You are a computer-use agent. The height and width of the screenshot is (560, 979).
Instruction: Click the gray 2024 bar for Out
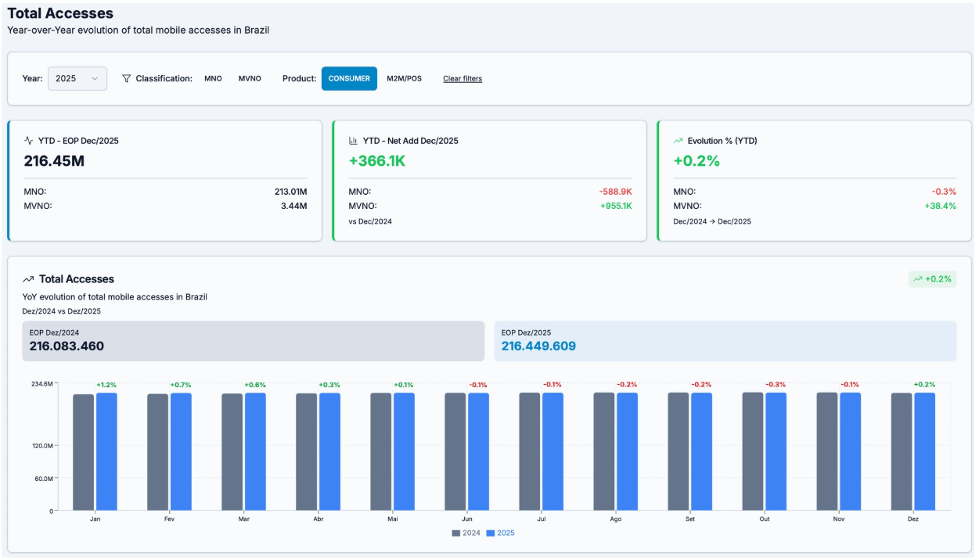753,451
